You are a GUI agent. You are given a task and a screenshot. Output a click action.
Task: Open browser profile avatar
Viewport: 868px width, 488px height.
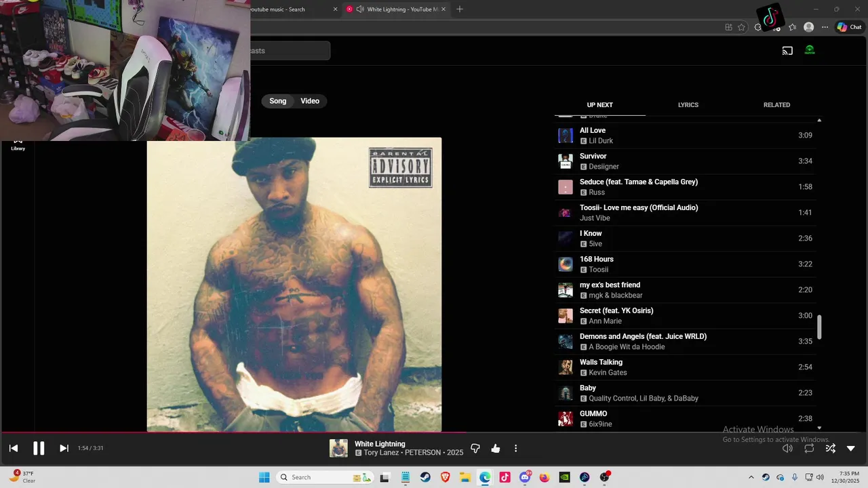pyautogui.click(x=808, y=27)
